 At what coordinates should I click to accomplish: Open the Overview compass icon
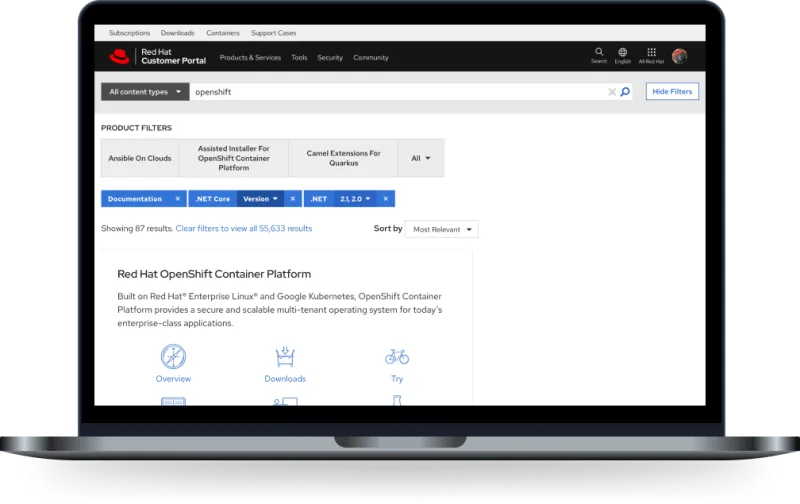coord(173,356)
